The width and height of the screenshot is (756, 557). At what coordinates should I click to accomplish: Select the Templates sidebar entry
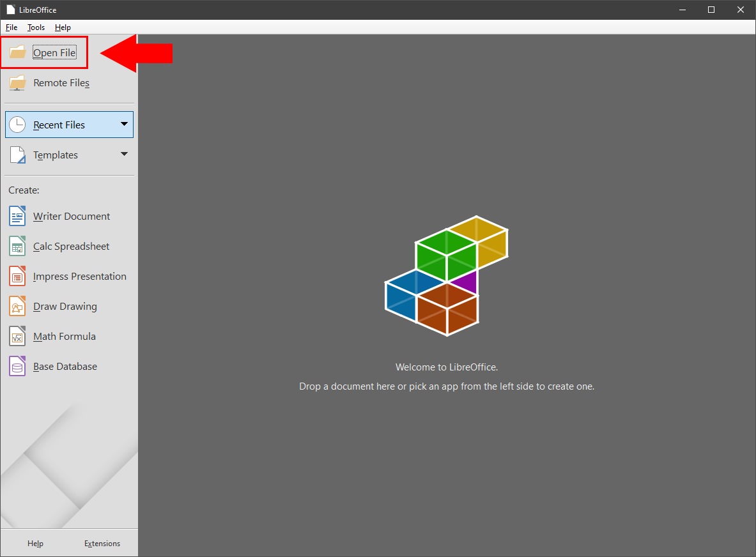pos(54,155)
